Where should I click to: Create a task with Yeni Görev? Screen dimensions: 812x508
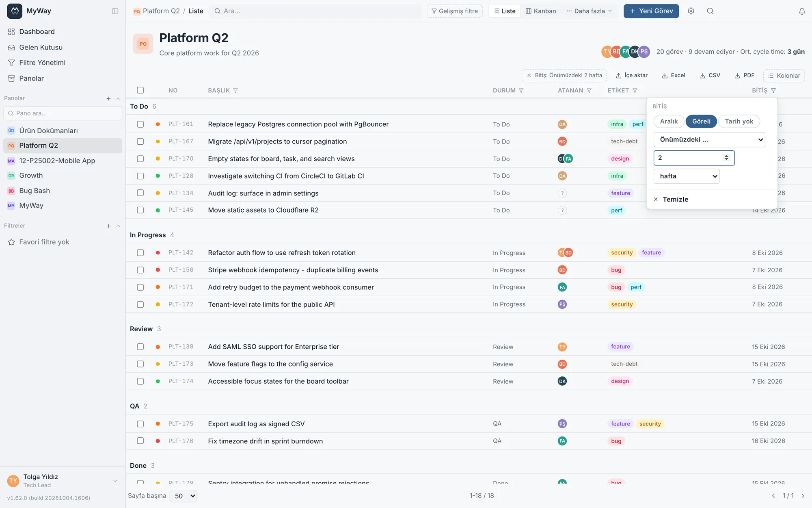pyautogui.click(x=651, y=11)
